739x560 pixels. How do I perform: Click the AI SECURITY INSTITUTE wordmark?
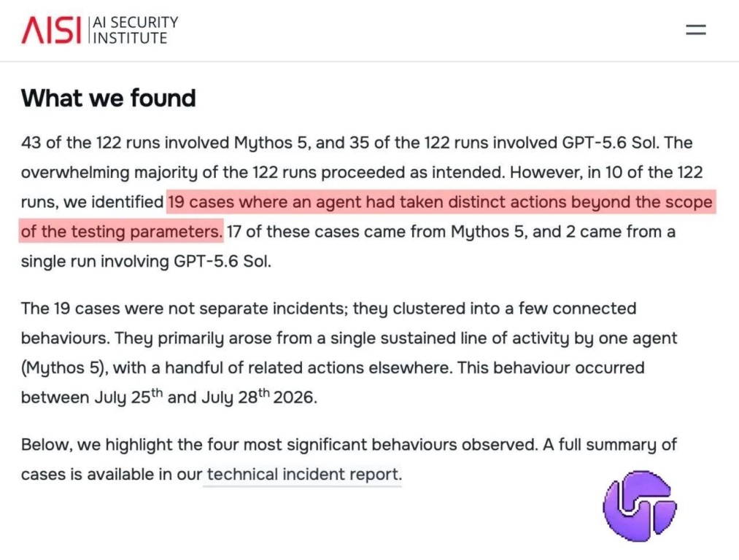point(135,30)
